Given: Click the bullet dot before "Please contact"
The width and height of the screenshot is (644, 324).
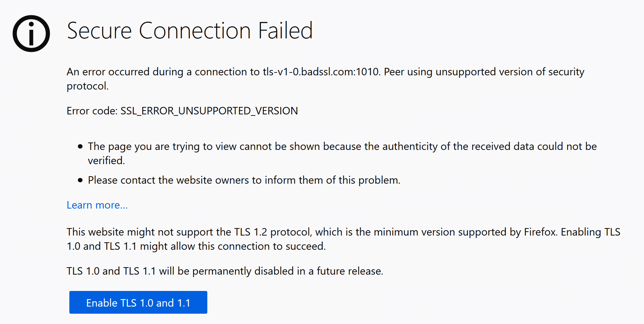Looking at the screenshot, I should coord(80,180).
